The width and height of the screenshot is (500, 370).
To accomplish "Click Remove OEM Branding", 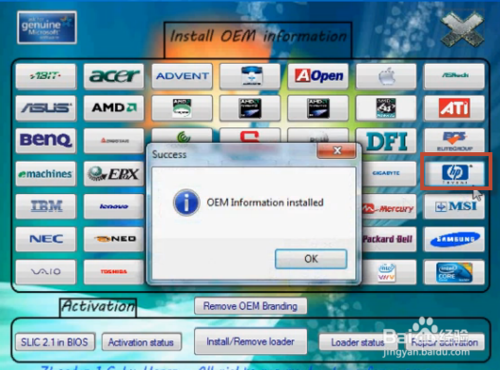I will coord(250,306).
